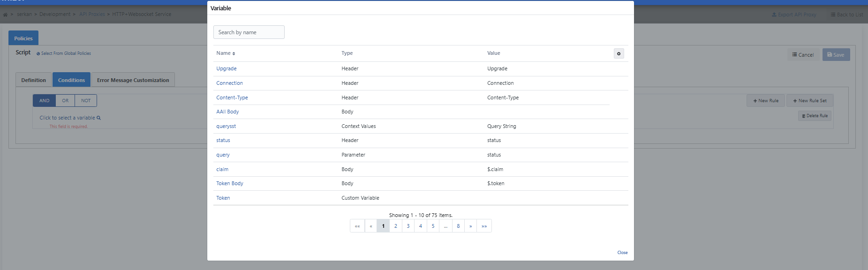Type in the Search by name field
The image size is (868, 270).
249,32
